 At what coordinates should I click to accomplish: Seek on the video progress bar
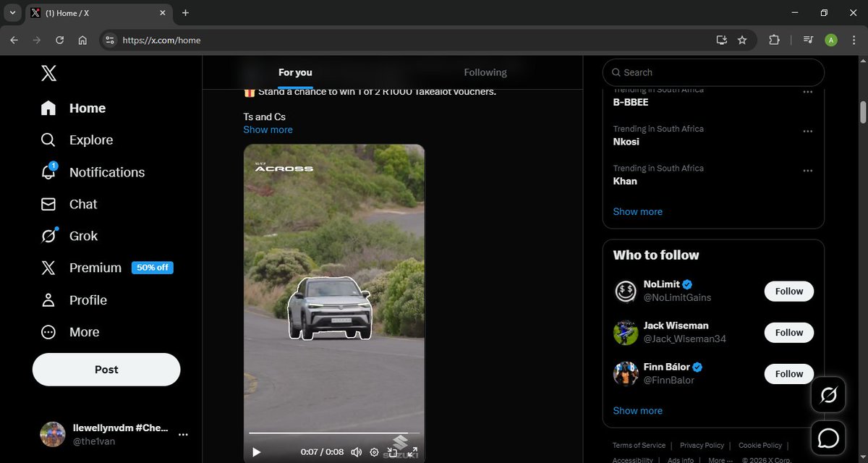[334, 433]
